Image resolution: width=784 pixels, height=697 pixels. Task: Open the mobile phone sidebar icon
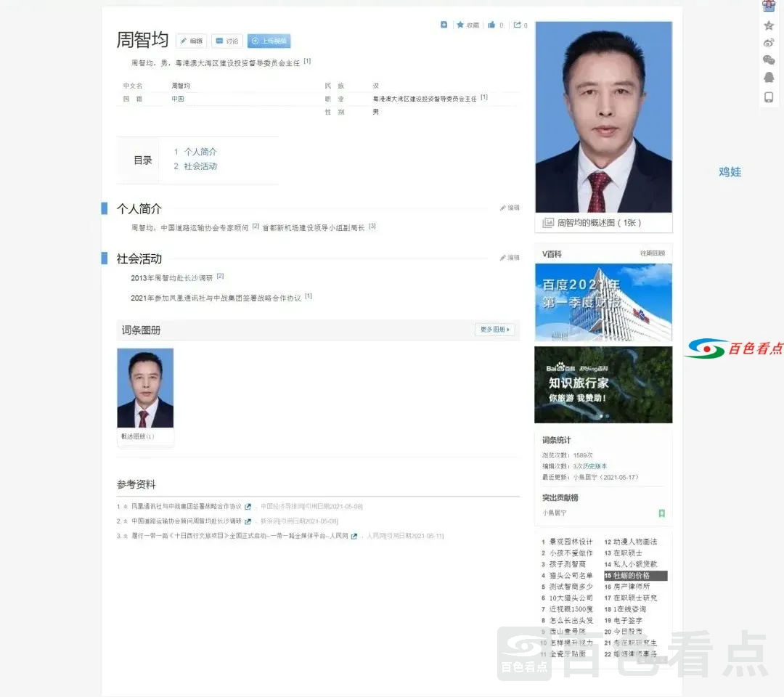[769, 97]
